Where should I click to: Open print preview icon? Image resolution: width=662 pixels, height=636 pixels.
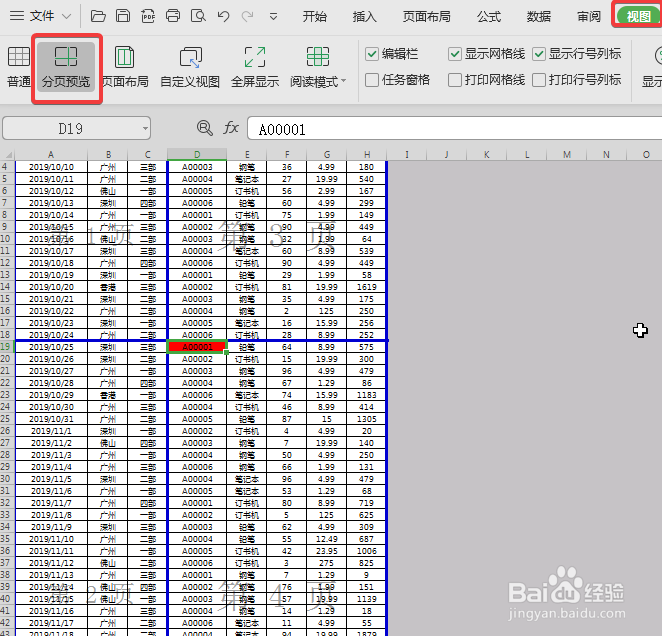198,16
